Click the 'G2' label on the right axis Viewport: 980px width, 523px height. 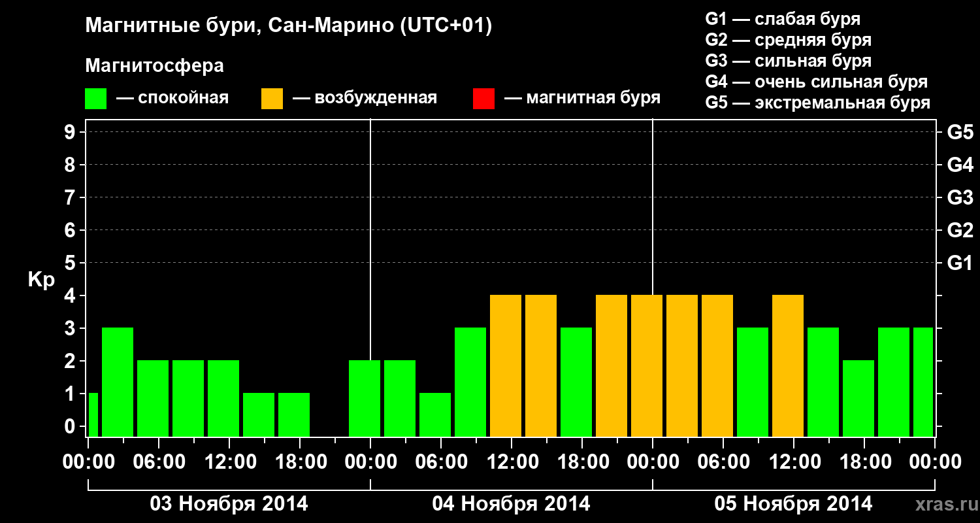coord(960,230)
